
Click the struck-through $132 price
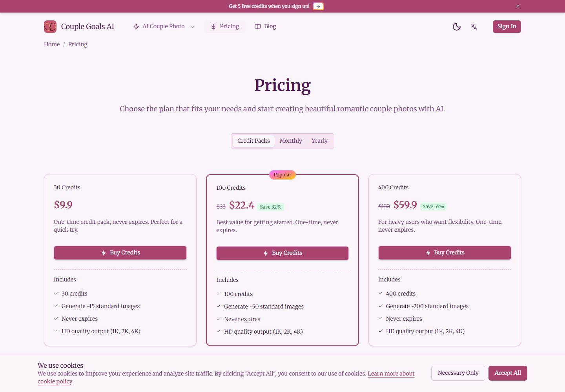(x=384, y=206)
